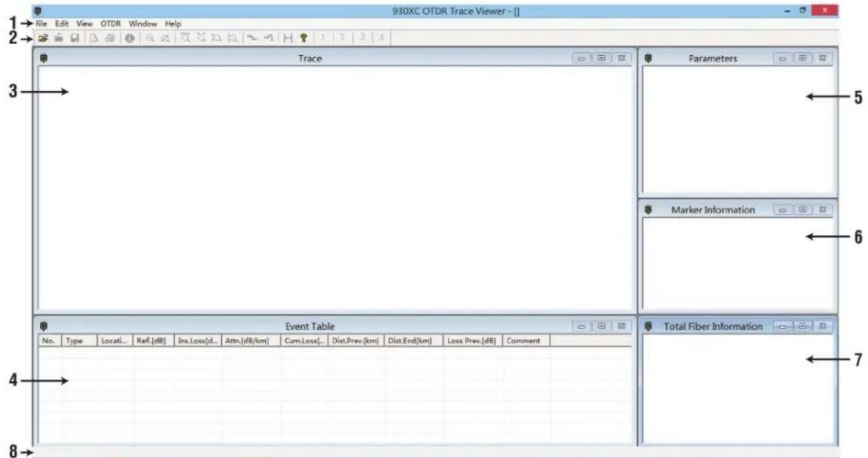Click the Attn.[dB/km] column header
The height and width of the screenshot is (458, 868).
[x=251, y=340]
